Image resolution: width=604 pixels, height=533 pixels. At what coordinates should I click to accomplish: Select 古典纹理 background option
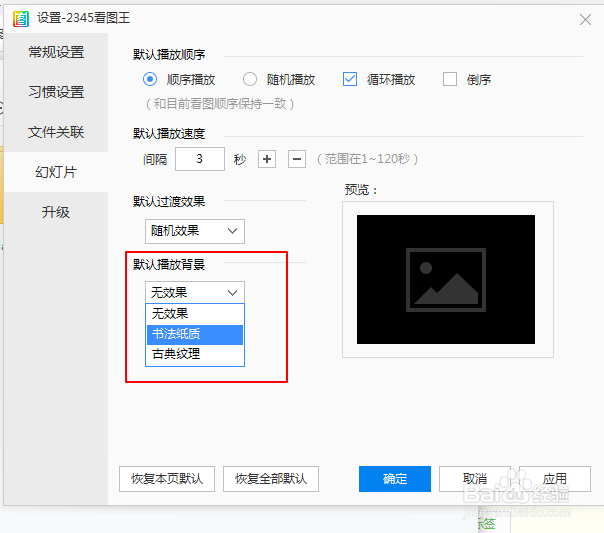(195, 354)
